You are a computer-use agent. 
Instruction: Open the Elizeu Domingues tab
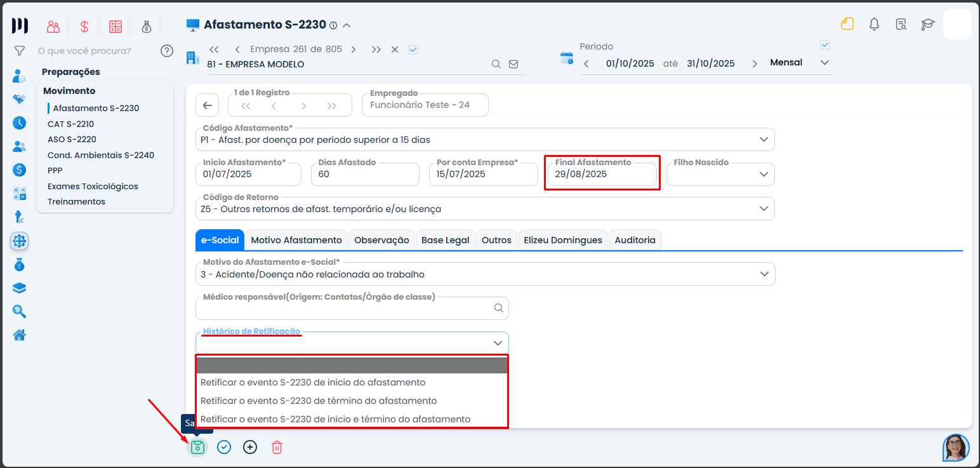coord(563,240)
